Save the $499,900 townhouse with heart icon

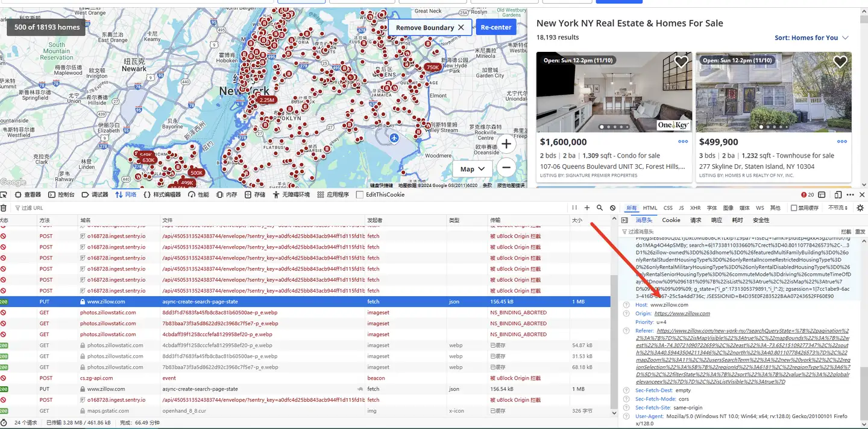point(840,62)
